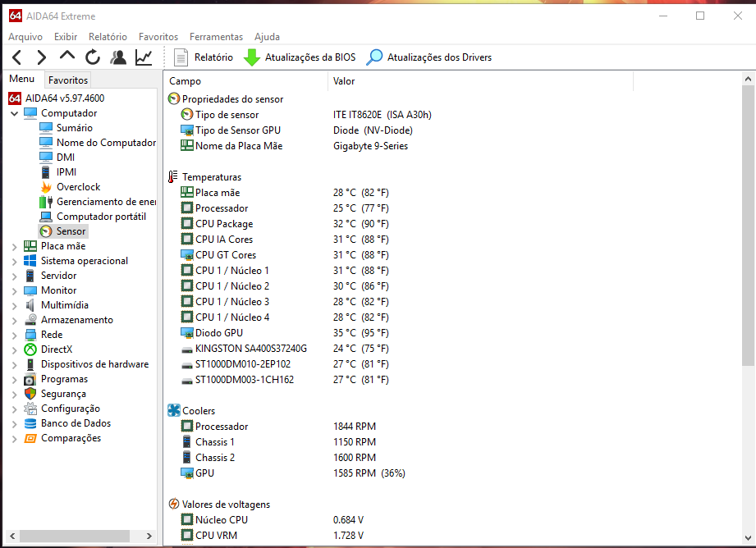Click the Banco de Dados database icon
The image size is (756, 548).
(30, 423)
